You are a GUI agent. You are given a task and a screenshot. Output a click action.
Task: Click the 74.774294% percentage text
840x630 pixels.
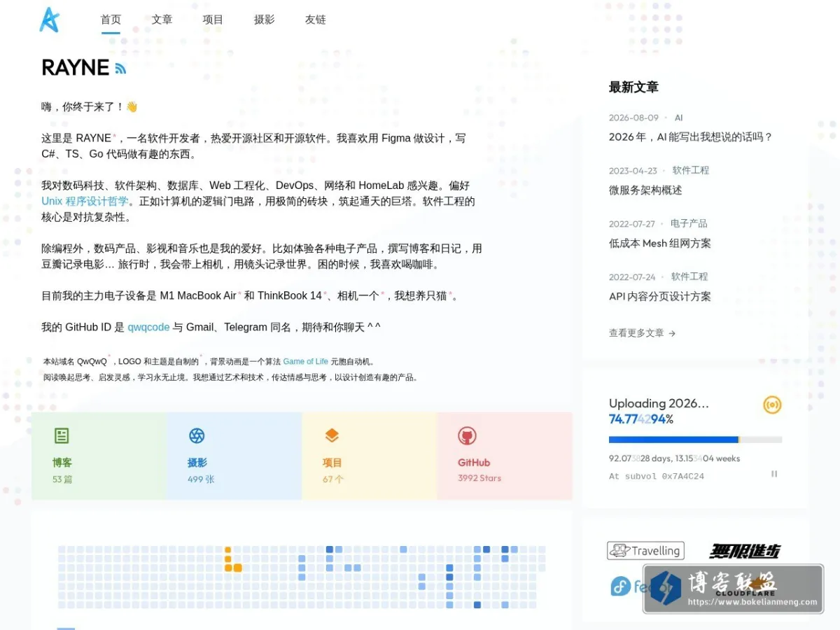click(641, 419)
